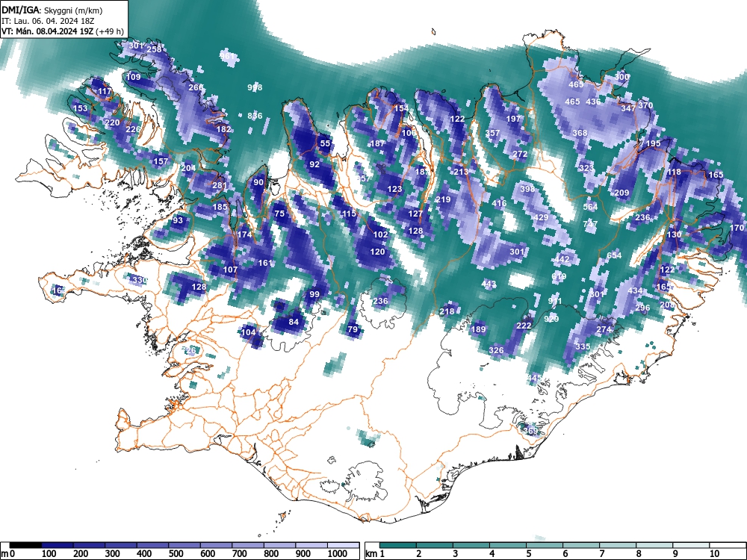Click the '55' visibility value on the map
This screenshot has height=560, width=747.
click(x=325, y=143)
